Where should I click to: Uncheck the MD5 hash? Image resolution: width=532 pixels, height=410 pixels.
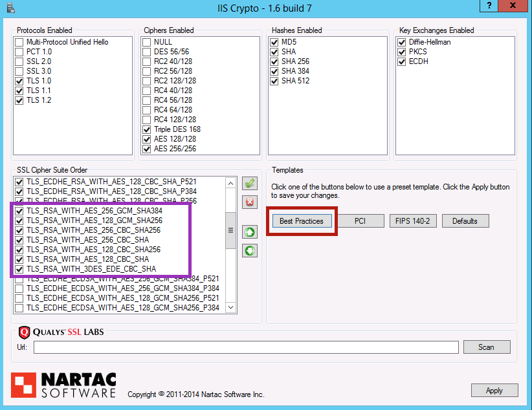[x=274, y=42]
